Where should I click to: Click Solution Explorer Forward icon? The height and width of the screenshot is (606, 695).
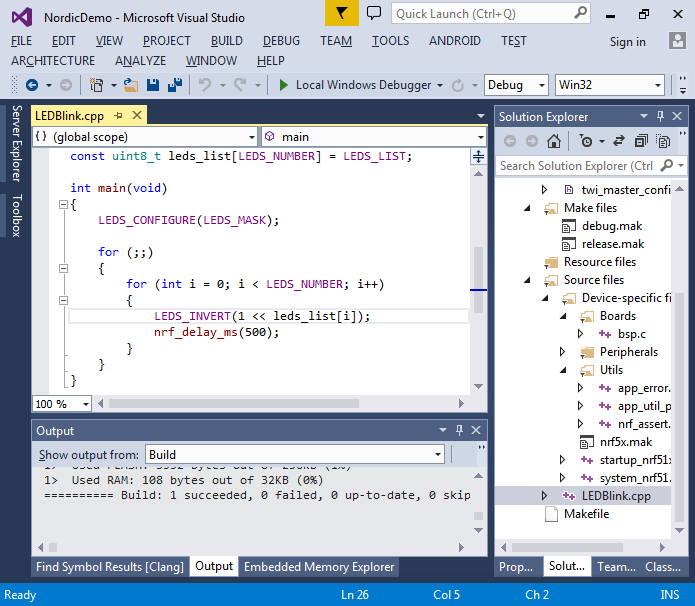531,141
